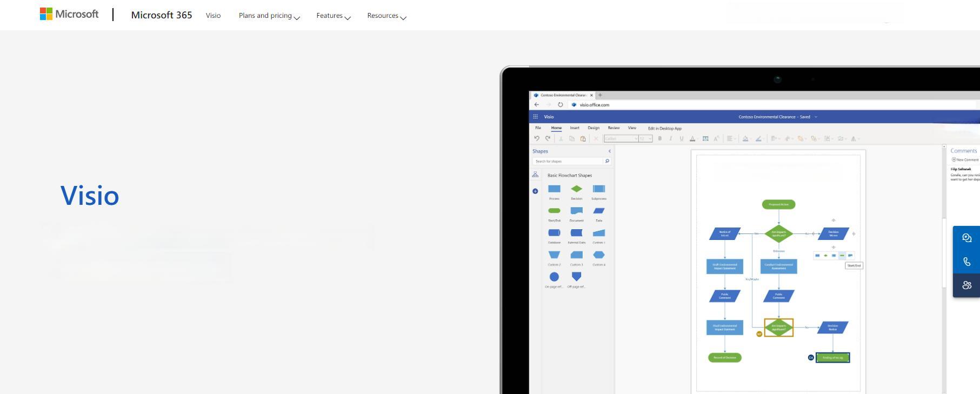Click the Microsoft logo
This screenshot has height=394, width=980.
(69, 14)
